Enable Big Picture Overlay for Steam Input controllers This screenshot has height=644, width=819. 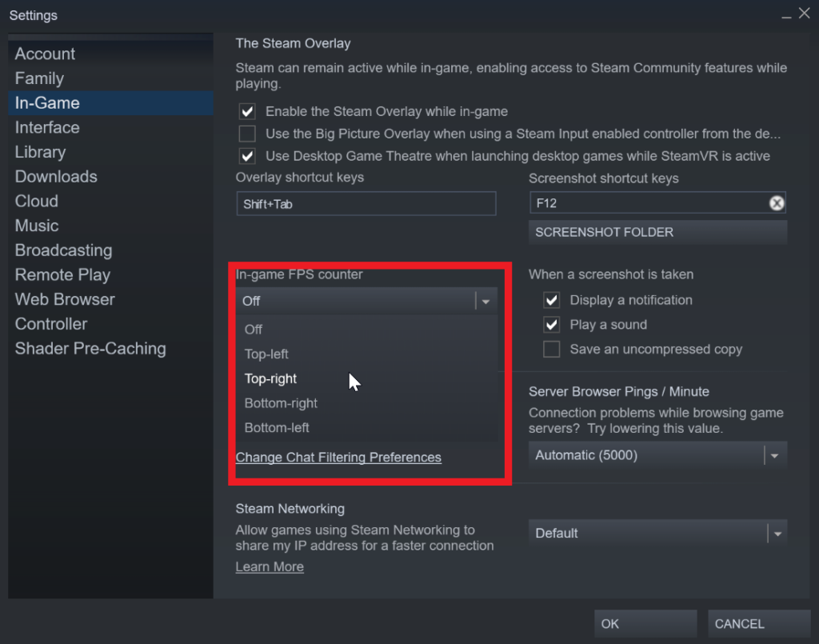[x=246, y=134]
